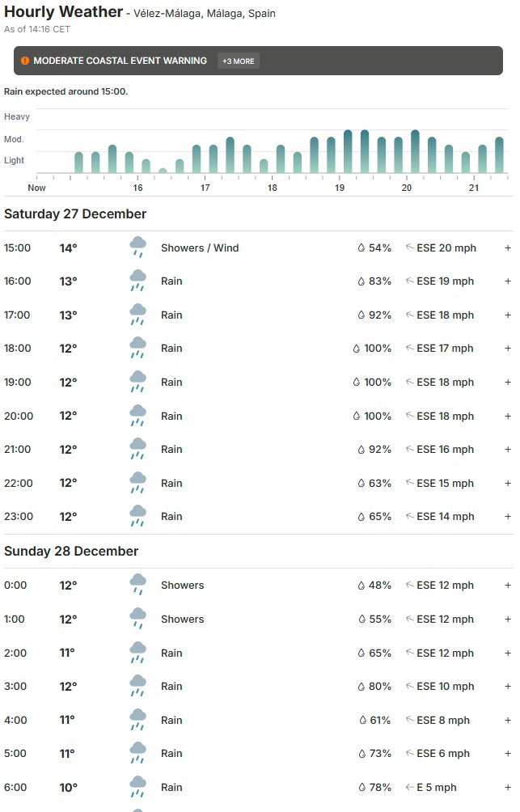Expand the 21:00 forecast row
Image resolution: width=520 pixels, height=812 pixels.
[x=508, y=450]
